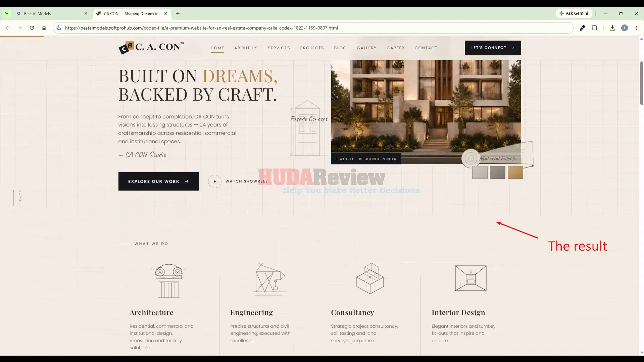This screenshot has height=362, width=644.
Task: Open the Extensions puzzle icon
Action: click(594, 28)
